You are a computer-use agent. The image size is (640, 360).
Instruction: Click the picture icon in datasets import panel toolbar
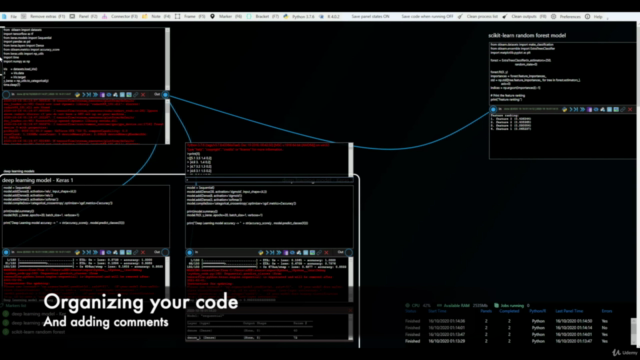pyautogui.click(x=129, y=95)
